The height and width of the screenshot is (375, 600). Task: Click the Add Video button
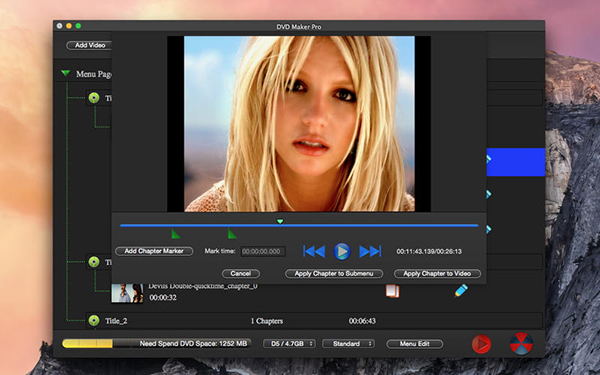(x=89, y=45)
